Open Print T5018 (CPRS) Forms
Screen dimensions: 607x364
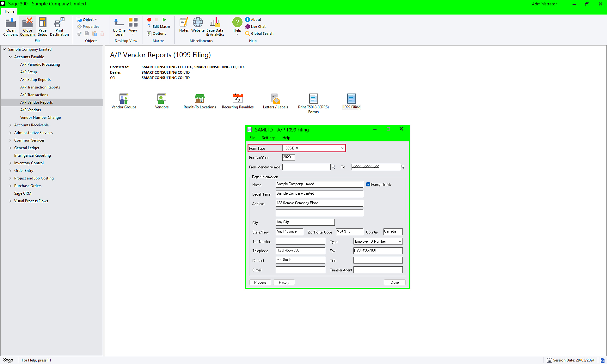pyautogui.click(x=313, y=104)
